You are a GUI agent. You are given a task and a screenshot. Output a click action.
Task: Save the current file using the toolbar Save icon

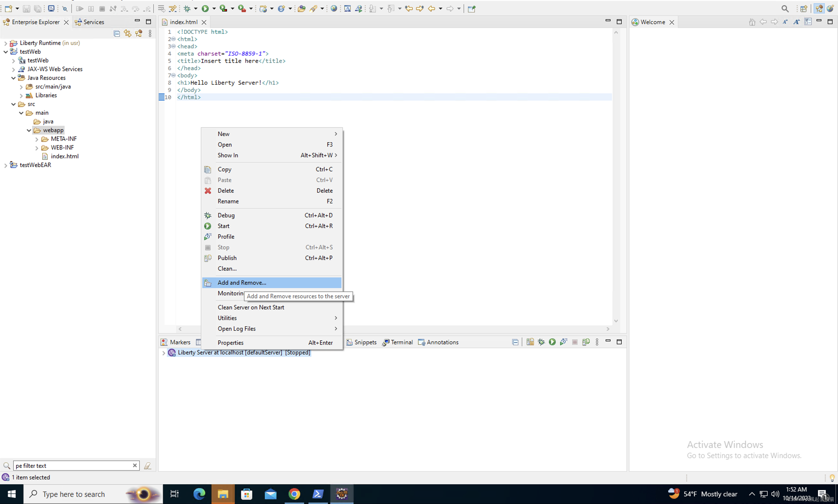pyautogui.click(x=26, y=9)
